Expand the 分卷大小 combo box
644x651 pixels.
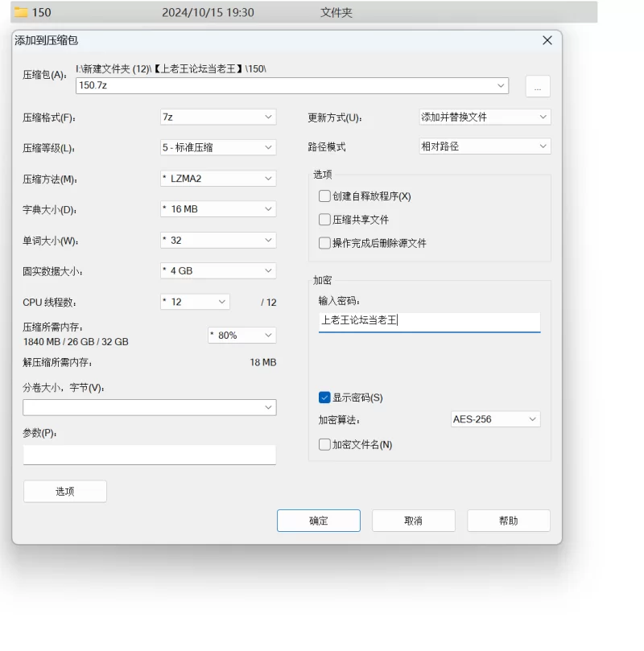pos(268,408)
